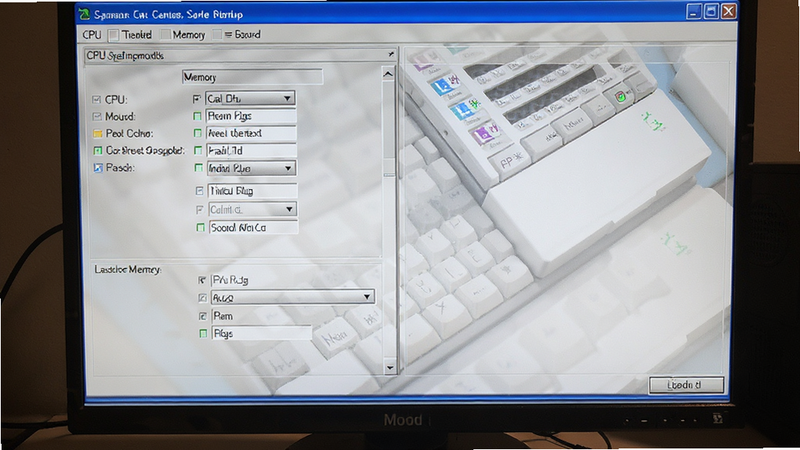Viewport: 800px width, 450px height.
Task: Toggle the Rem checkbox
Action: tap(203, 316)
